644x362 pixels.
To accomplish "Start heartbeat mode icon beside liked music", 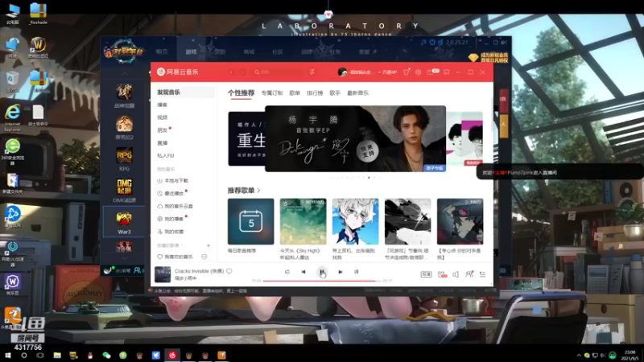I will [x=204, y=257].
